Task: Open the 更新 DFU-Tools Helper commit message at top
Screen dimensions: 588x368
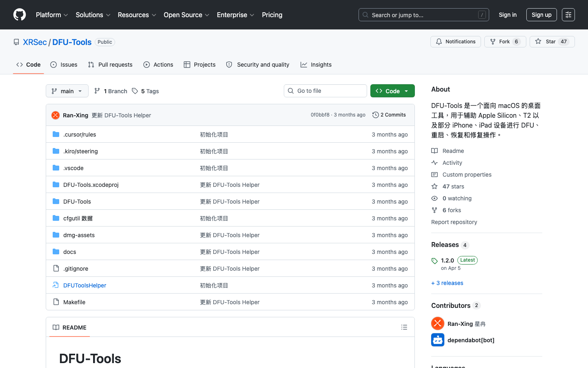Action: pos(121,115)
